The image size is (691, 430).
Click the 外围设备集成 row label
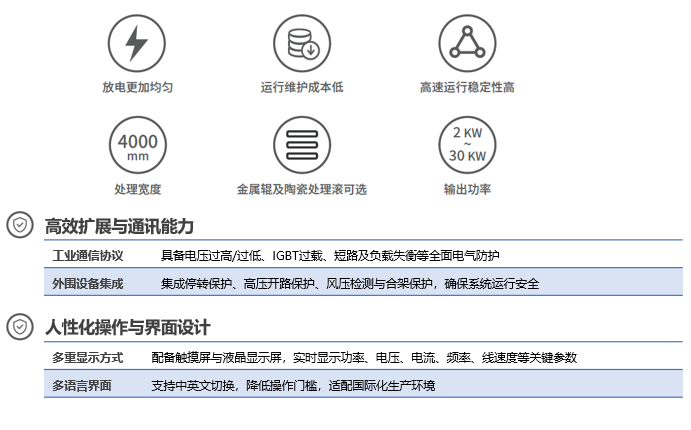tap(88, 283)
